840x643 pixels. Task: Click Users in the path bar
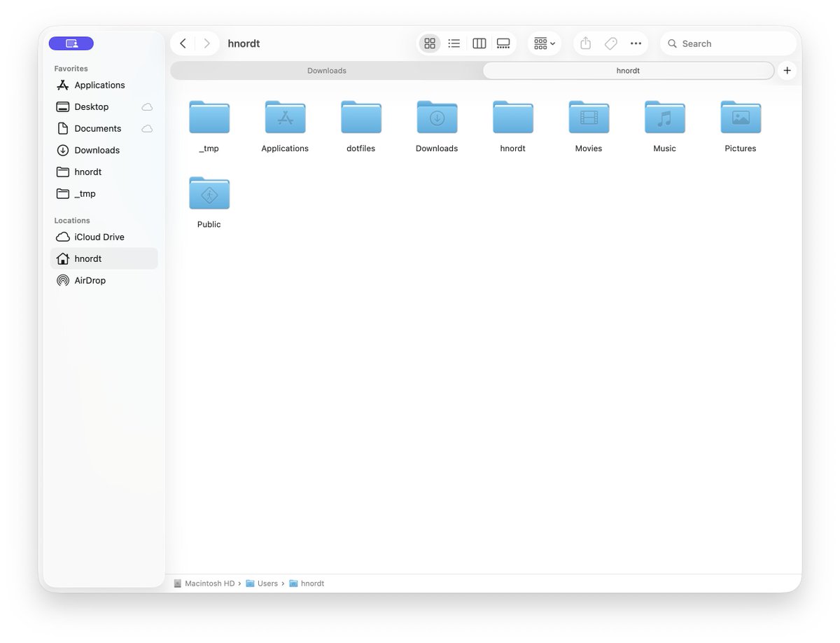click(262, 583)
